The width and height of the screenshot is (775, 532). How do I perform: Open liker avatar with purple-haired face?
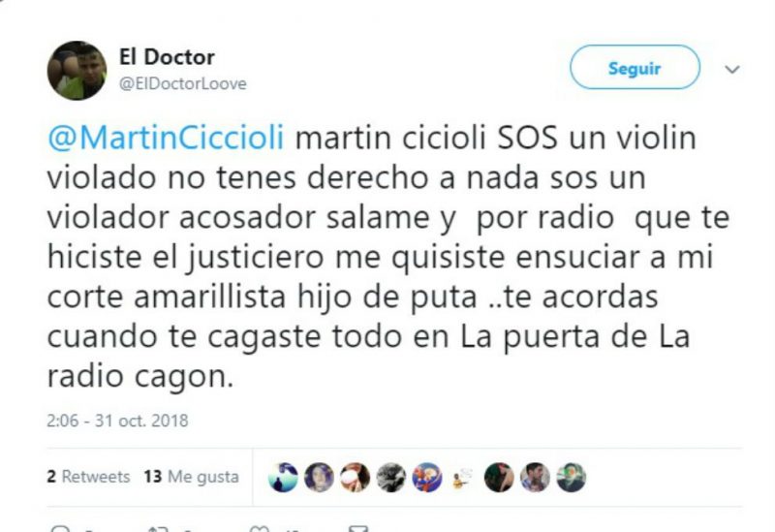tap(319, 478)
